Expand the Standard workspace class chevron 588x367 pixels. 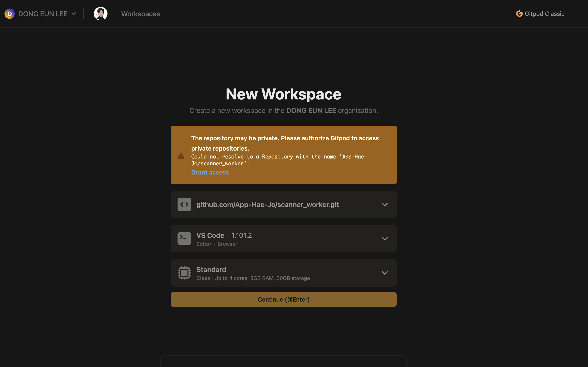[385, 273]
